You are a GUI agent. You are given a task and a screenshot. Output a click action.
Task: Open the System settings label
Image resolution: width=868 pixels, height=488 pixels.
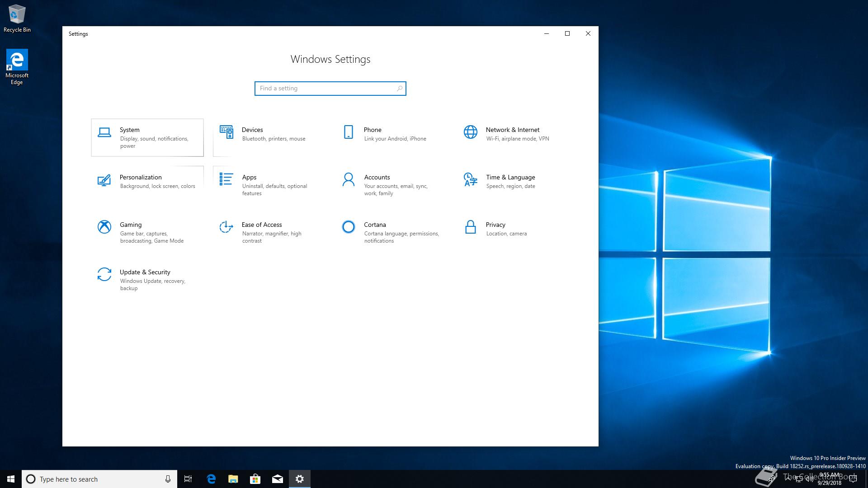(129, 130)
